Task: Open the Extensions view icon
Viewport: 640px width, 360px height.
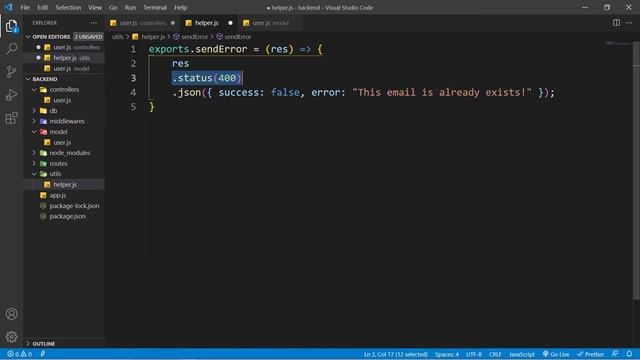Action: click(11, 118)
